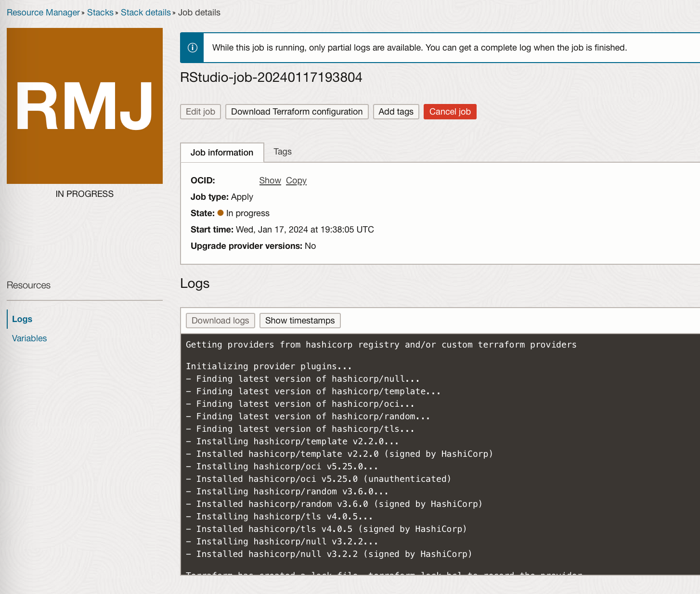Click the IN PROGRESS label under thumbnail
700x594 pixels.
point(85,194)
